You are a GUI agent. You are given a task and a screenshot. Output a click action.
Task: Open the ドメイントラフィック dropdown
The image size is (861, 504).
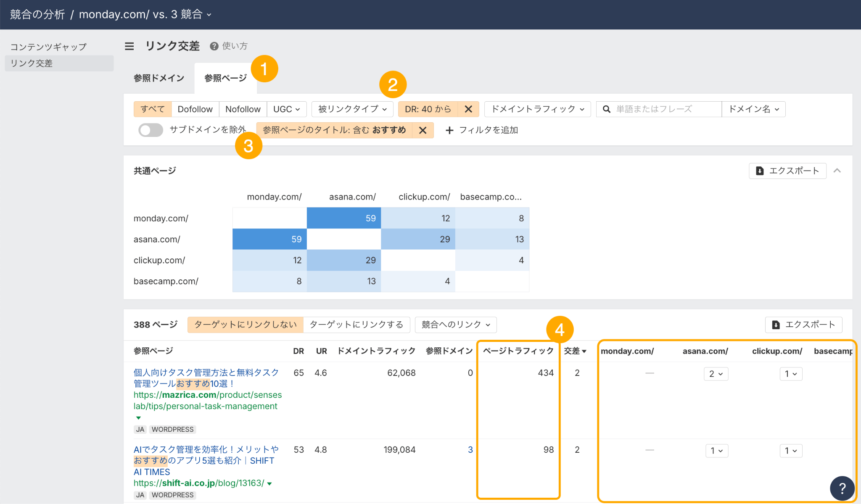coord(537,109)
